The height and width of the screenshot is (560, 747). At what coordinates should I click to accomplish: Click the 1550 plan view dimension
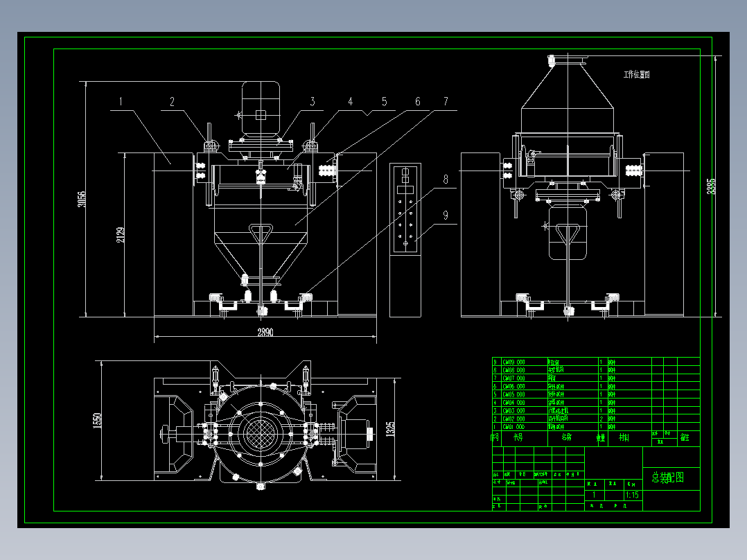tap(98, 421)
